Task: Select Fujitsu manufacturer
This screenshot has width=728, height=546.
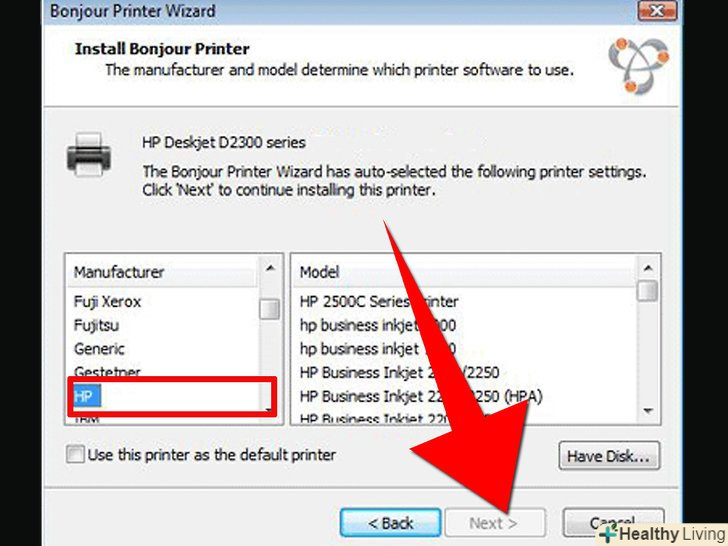Action: (96, 325)
